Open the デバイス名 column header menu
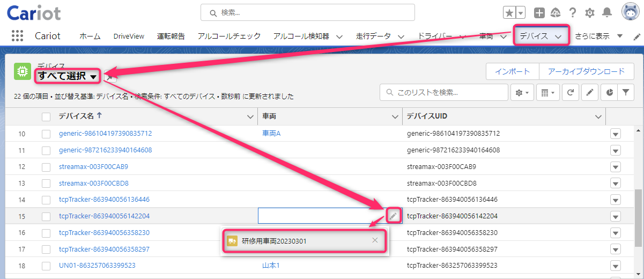The height and width of the screenshot is (279, 644). tap(250, 116)
